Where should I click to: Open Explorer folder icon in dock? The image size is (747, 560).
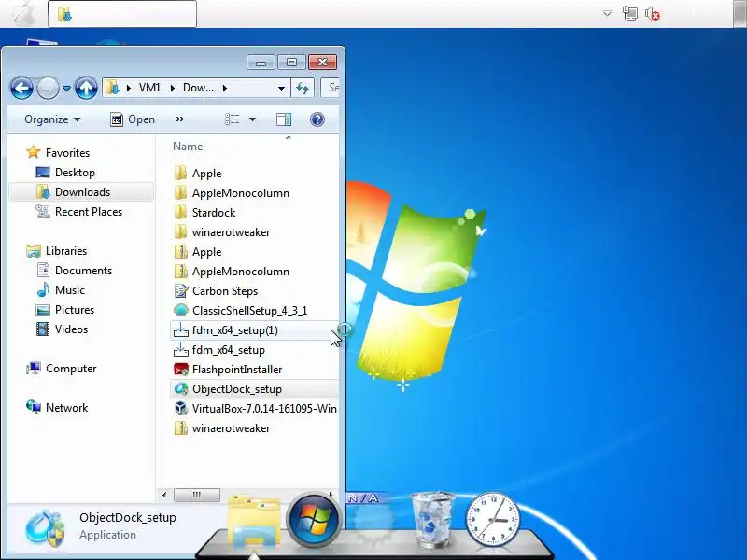[254, 521]
